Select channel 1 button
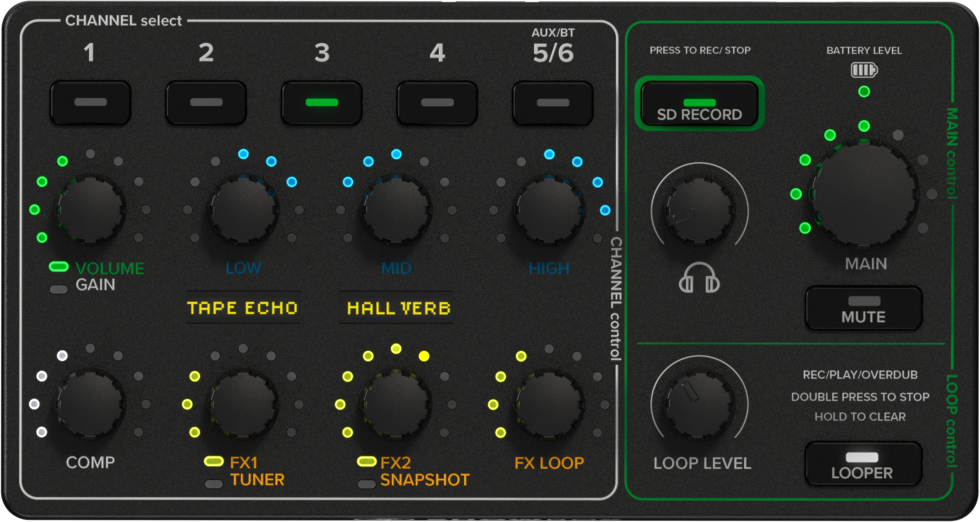 (90, 102)
